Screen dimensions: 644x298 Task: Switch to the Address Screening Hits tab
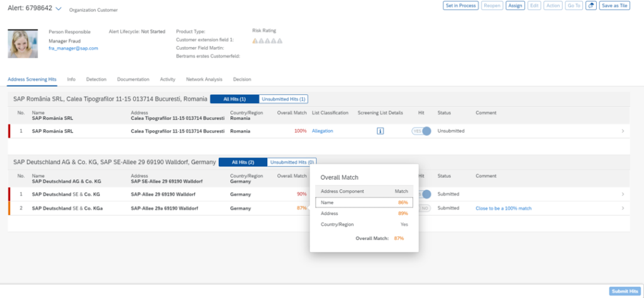[x=32, y=79]
